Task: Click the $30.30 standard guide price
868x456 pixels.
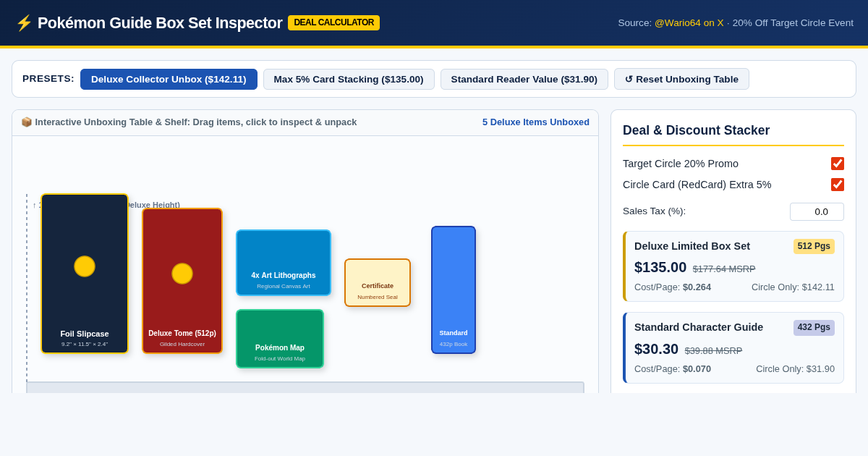Action: 657,349
